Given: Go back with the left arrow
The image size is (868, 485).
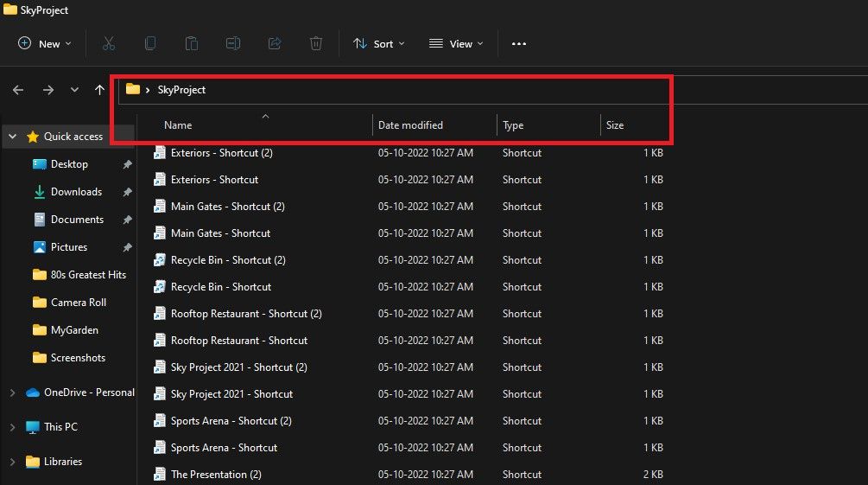Looking at the screenshot, I should point(18,90).
